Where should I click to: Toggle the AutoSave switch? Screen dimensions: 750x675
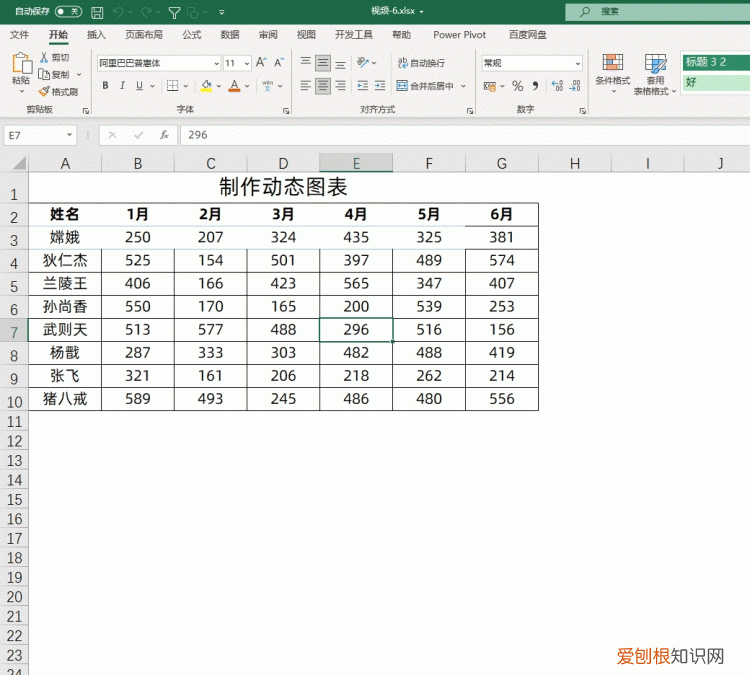[x=68, y=11]
